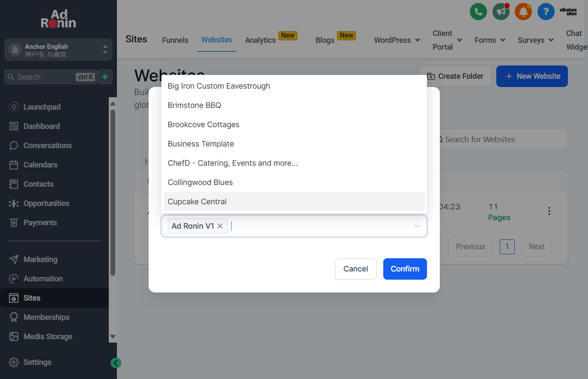Open the three-dot menu on website row
Screen dimensions: 588x379
(549, 211)
